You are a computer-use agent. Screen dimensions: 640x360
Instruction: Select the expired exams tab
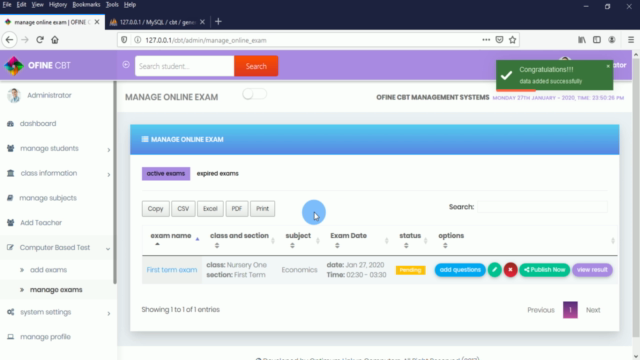click(218, 173)
